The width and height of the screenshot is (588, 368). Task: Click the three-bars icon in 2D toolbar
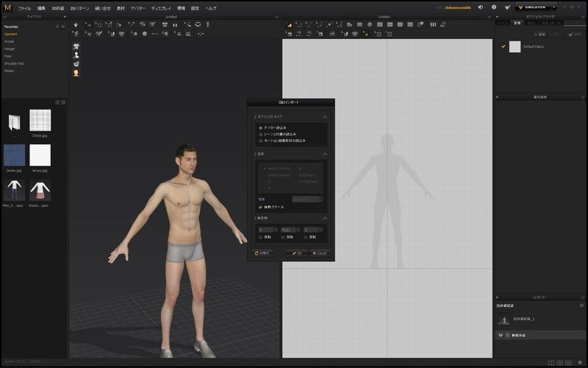click(433, 25)
